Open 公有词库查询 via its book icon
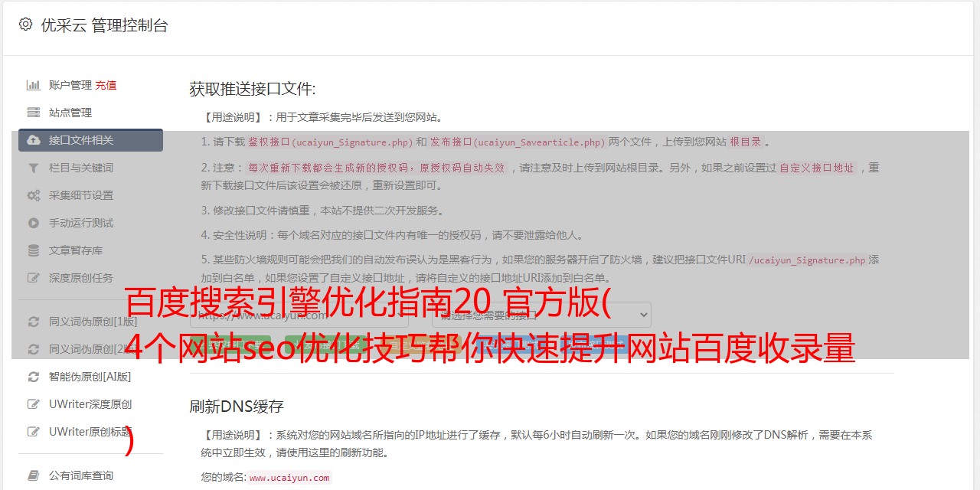 point(34,475)
